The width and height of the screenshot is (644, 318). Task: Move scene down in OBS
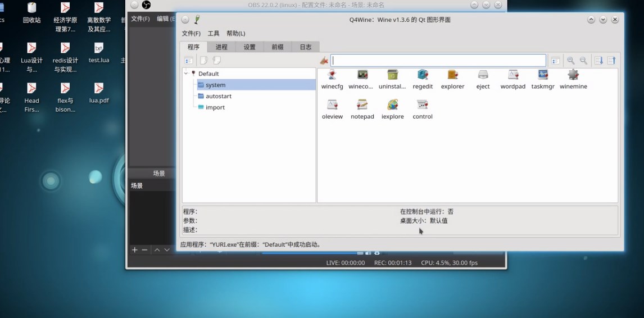[x=167, y=250]
